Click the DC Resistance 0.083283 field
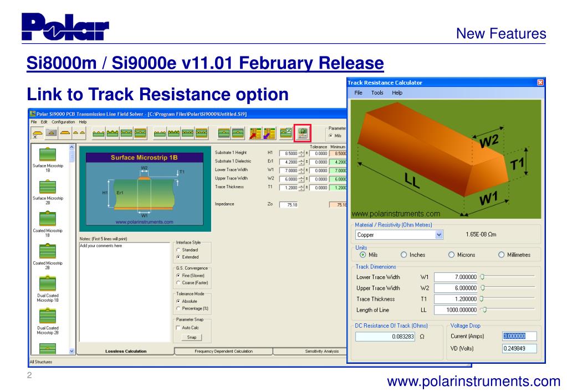The image size is (567, 392). click(x=385, y=337)
